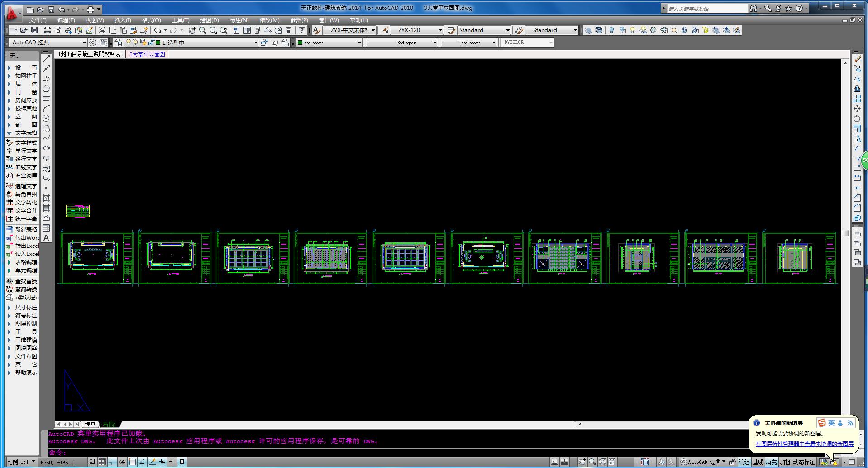The image size is (868, 468).
Task: Click the Dimension Style icon
Action: point(384,30)
